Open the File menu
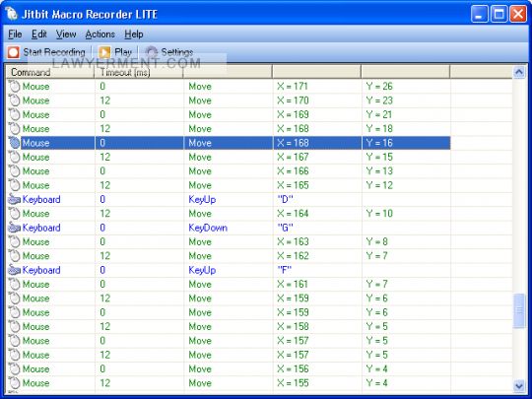Viewport: 532px width, 399px height. tap(15, 34)
